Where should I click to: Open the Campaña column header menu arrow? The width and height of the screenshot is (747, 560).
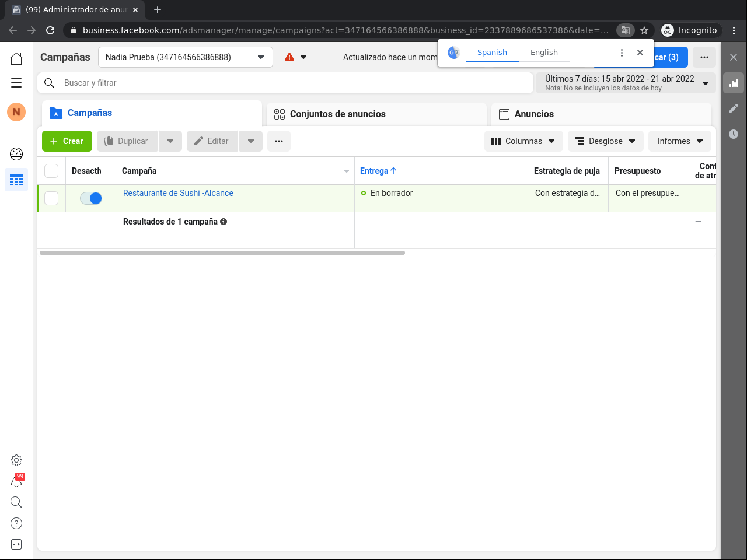[x=347, y=171]
